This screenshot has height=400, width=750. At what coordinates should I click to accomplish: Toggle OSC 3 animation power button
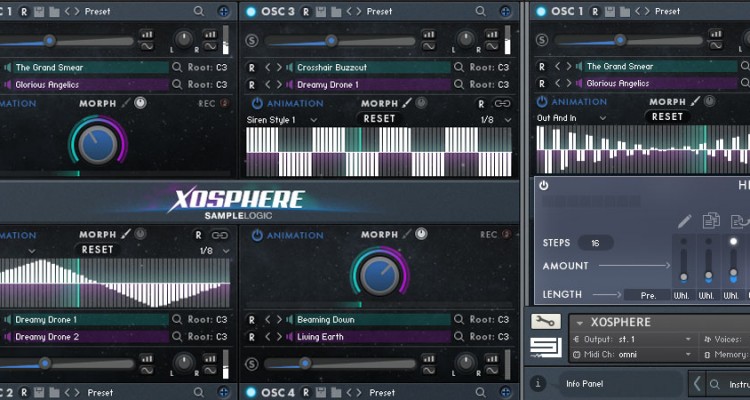tap(257, 102)
